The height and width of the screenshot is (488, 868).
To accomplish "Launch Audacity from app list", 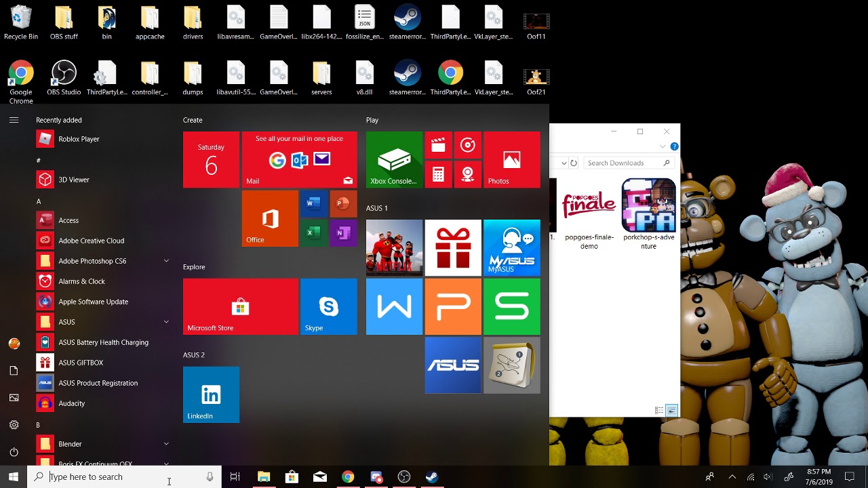I will (102, 403).
